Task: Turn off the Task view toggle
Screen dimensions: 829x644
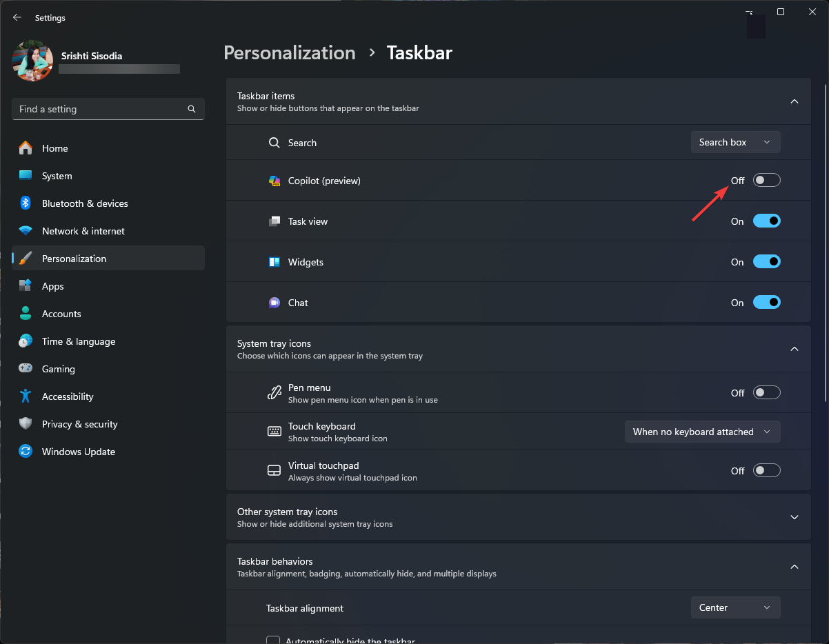Action: [x=766, y=221]
